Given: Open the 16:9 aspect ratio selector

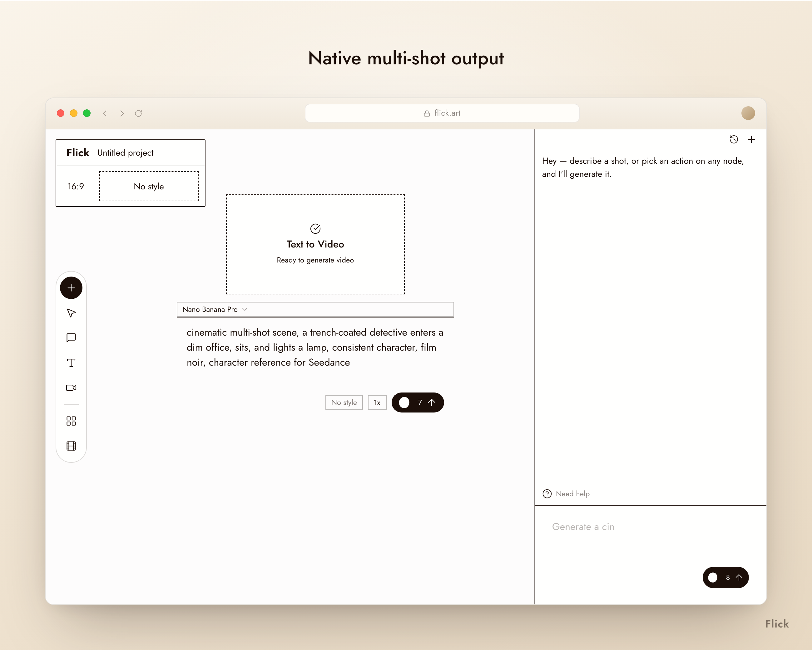Looking at the screenshot, I should (x=76, y=187).
